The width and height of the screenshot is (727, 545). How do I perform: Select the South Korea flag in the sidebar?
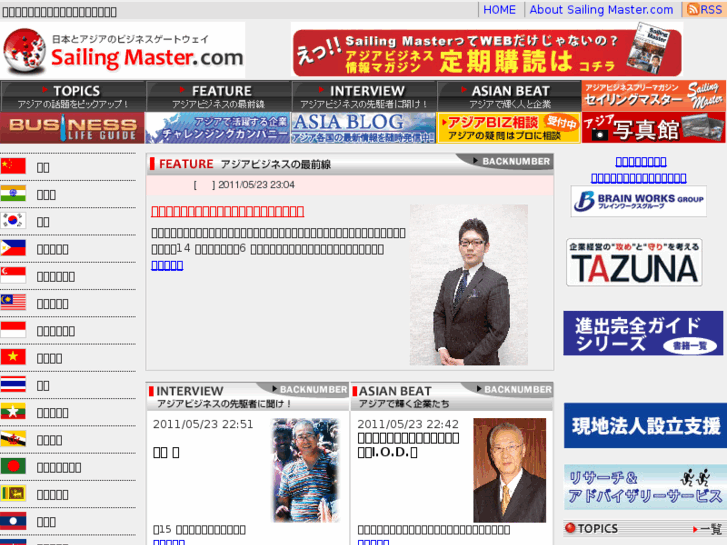coord(13,221)
